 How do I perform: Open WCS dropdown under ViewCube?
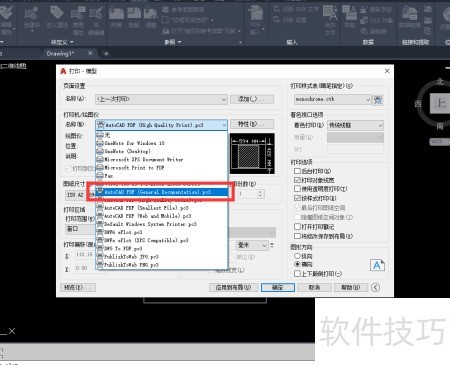point(439,141)
